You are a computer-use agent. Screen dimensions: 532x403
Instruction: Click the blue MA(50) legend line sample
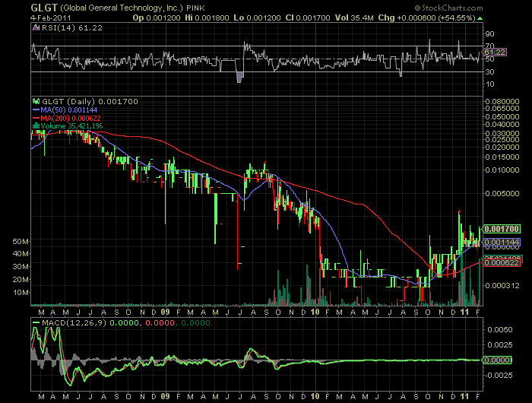36,110
